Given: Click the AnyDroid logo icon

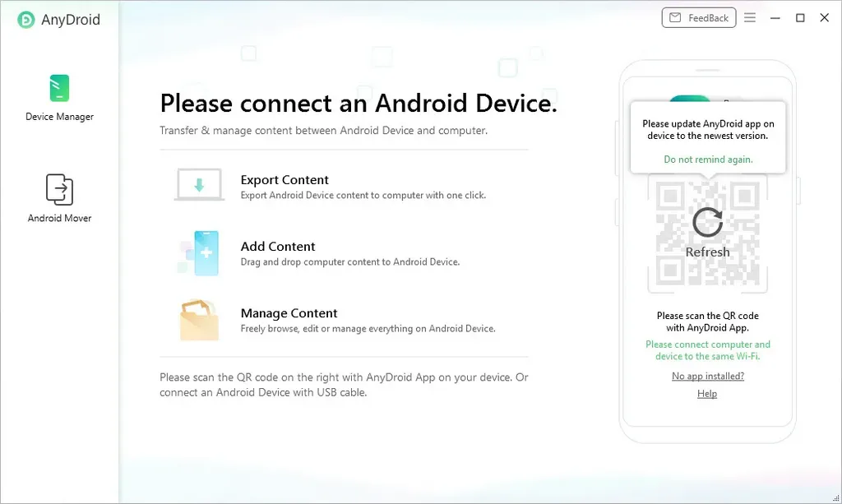Looking at the screenshot, I should (25, 20).
